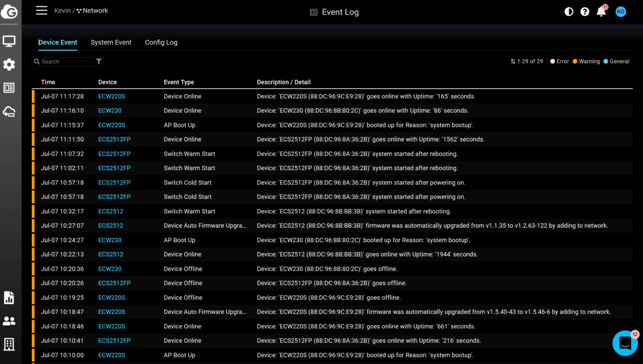Select description upgraded from v1.5.40-43
Viewport: 643px width, 364px height.
pos(434,312)
